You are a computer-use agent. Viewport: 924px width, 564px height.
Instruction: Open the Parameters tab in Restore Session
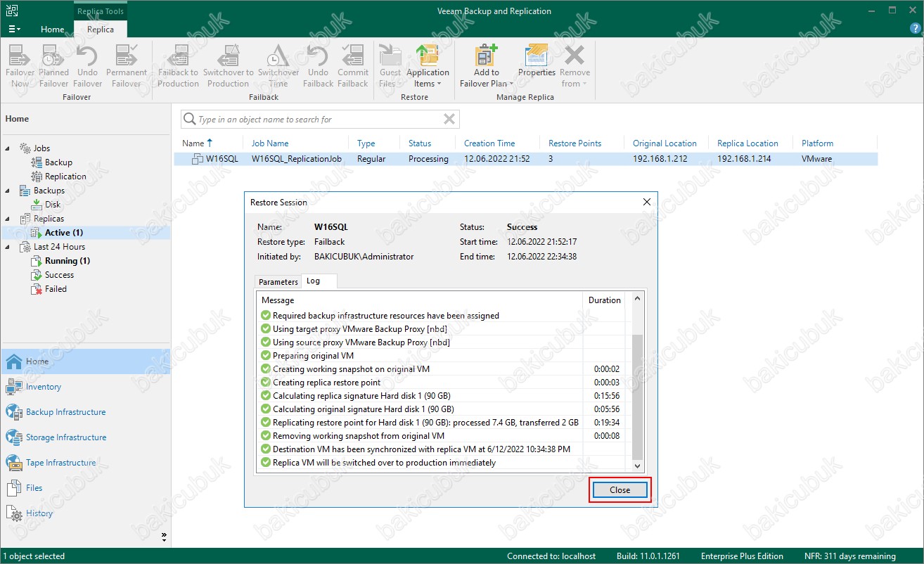click(x=278, y=282)
